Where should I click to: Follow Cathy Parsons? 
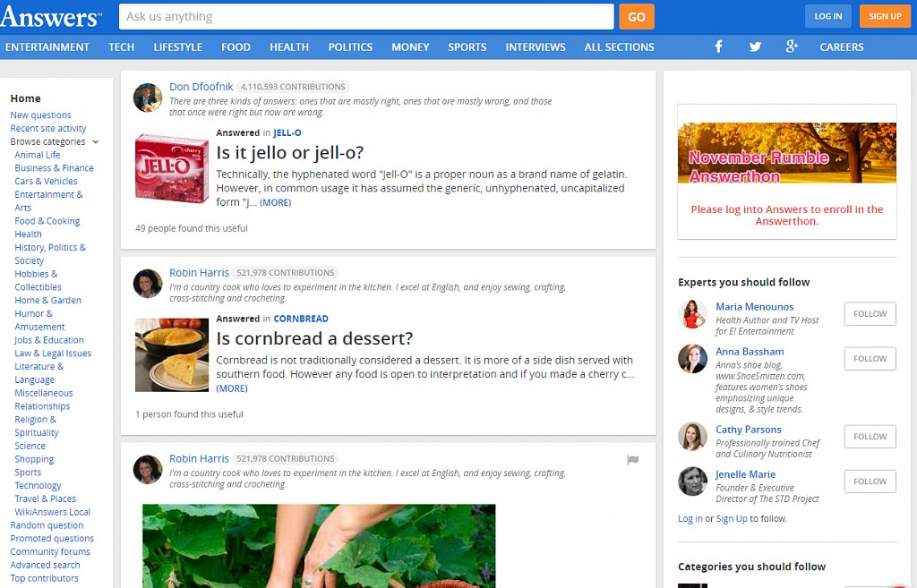coord(870,437)
